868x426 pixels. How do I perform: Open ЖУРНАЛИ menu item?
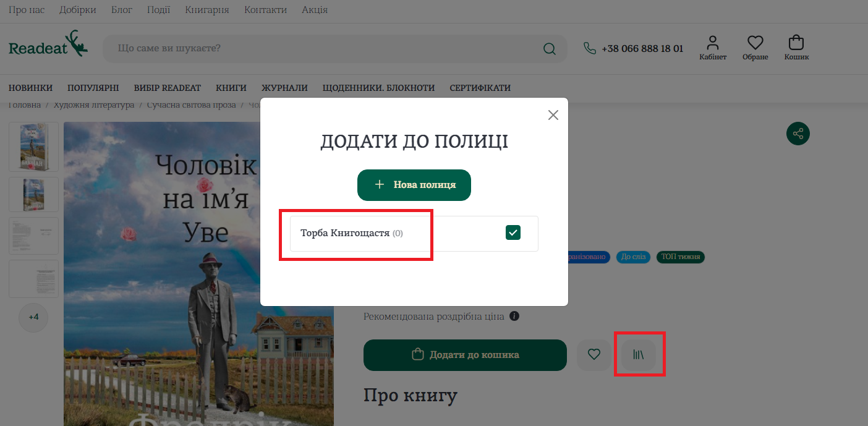284,88
